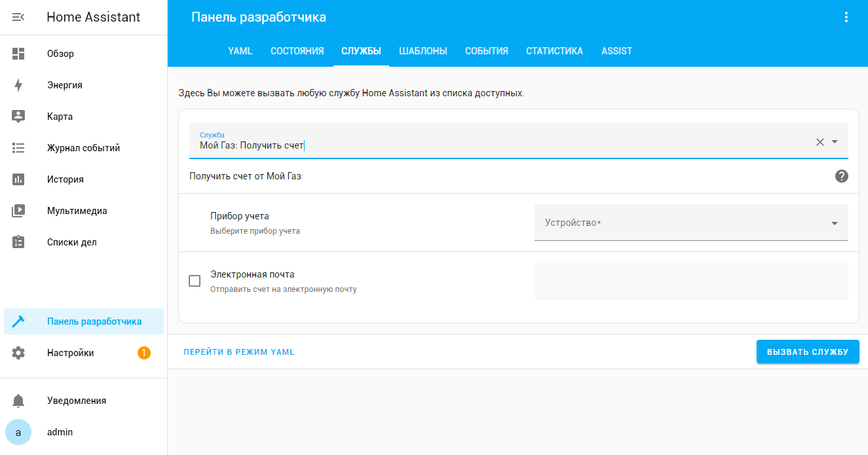Click the Home Assistant title
The image size is (868, 455).
[x=94, y=17]
